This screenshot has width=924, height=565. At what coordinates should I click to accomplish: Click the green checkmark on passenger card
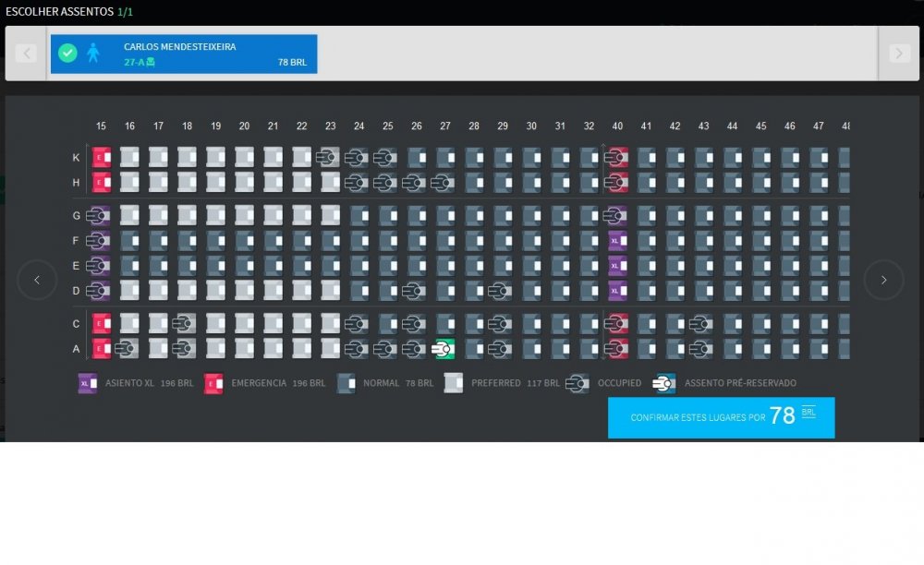[x=67, y=54]
